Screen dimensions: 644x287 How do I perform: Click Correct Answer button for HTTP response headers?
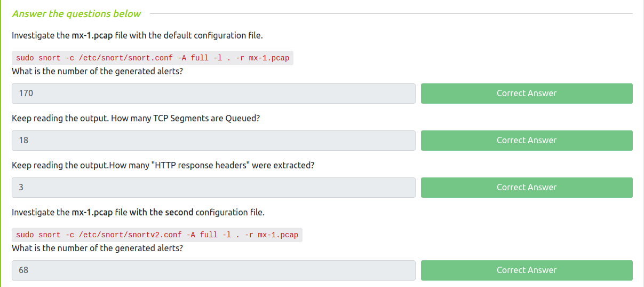point(527,188)
